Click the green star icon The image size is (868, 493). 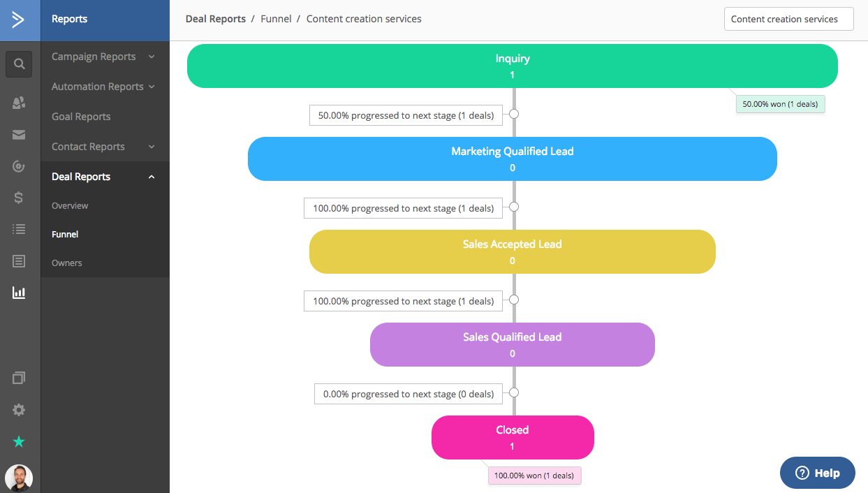point(20,441)
